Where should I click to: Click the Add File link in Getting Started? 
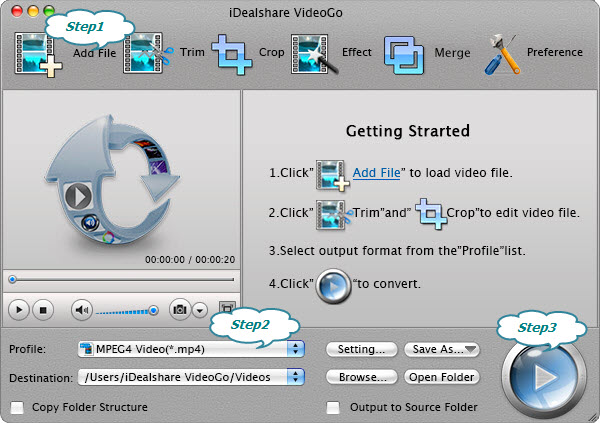[376, 173]
